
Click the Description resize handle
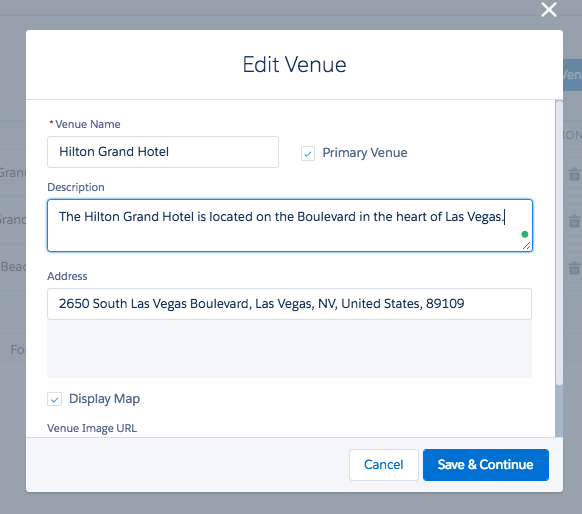(x=526, y=245)
